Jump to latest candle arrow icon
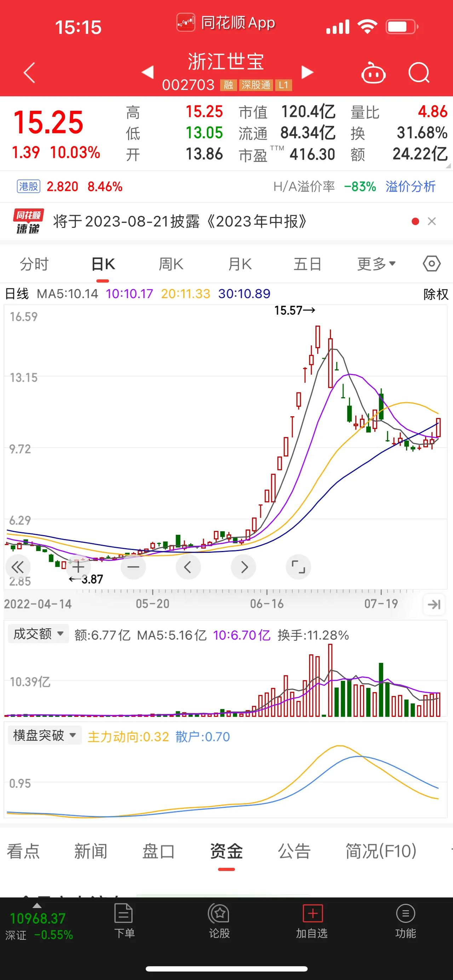 coord(434,604)
